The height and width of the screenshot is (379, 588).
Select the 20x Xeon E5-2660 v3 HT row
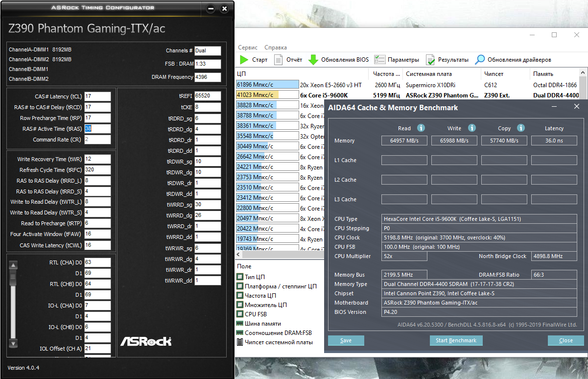tap(407, 85)
